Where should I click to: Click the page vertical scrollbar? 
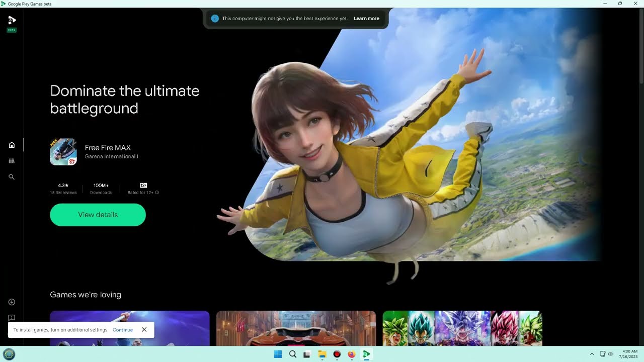click(x=641, y=45)
